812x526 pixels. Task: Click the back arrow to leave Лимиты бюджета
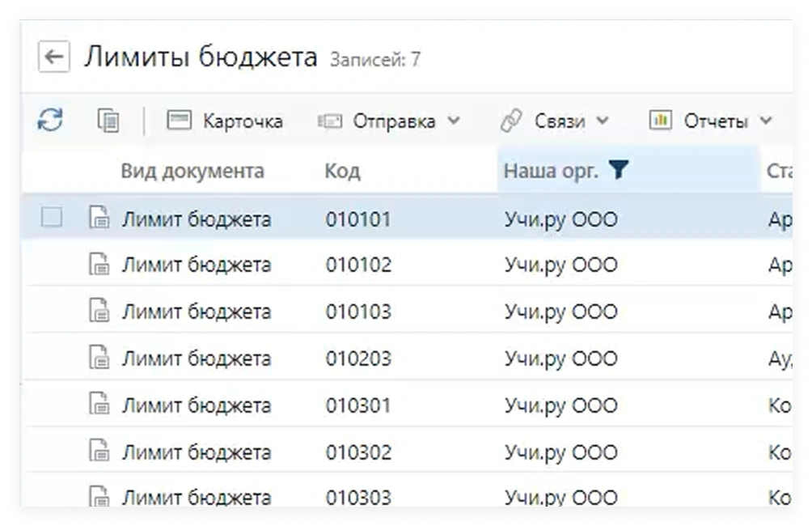click(x=53, y=56)
